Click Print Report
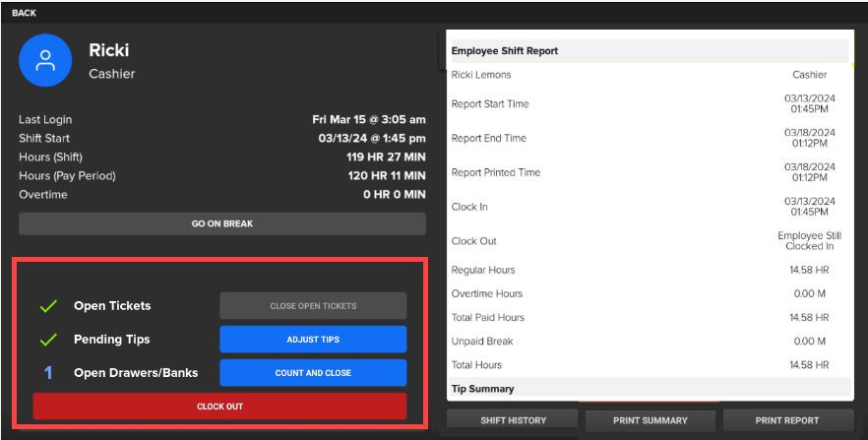Screen dimensions: 868x440 pyautogui.click(x=786, y=420)
